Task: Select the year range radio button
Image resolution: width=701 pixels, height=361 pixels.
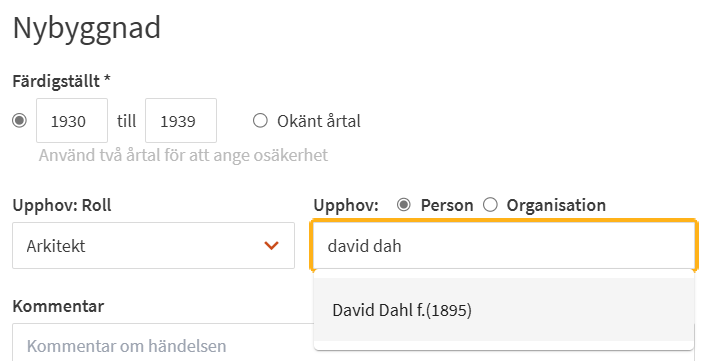Action: click(x=19, y=121)
